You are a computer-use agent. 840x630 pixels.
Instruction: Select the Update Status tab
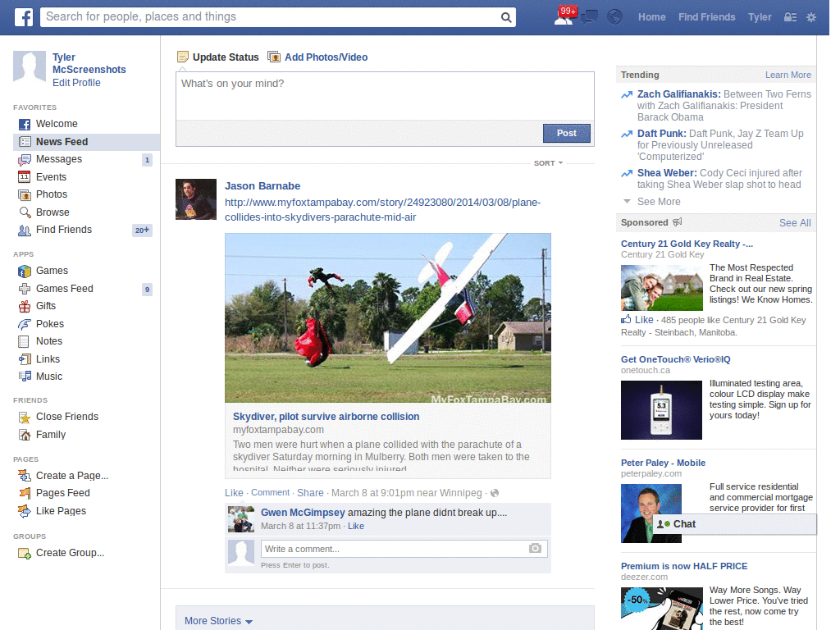tap(218, 57)
